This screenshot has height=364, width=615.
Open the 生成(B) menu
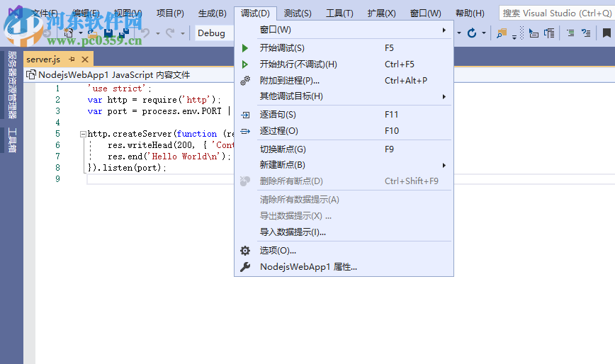[x=212, y=13]
